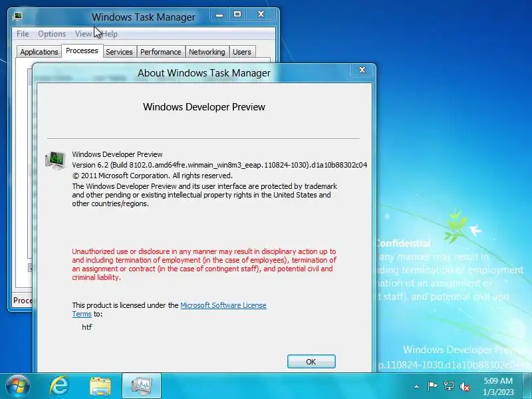This screenshot has width=532, height=399.
Task: Close the Windows Task Manager window
Action: [x=261, y=15]
